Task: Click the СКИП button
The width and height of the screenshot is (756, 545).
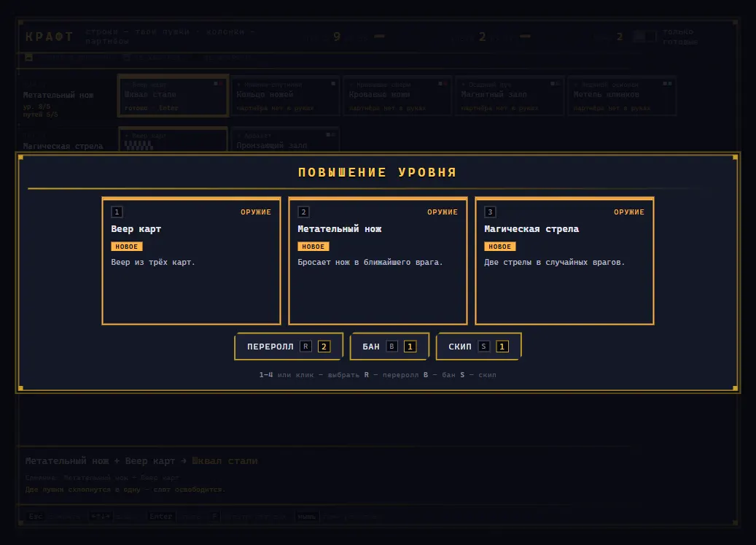Action: (479, 347)
